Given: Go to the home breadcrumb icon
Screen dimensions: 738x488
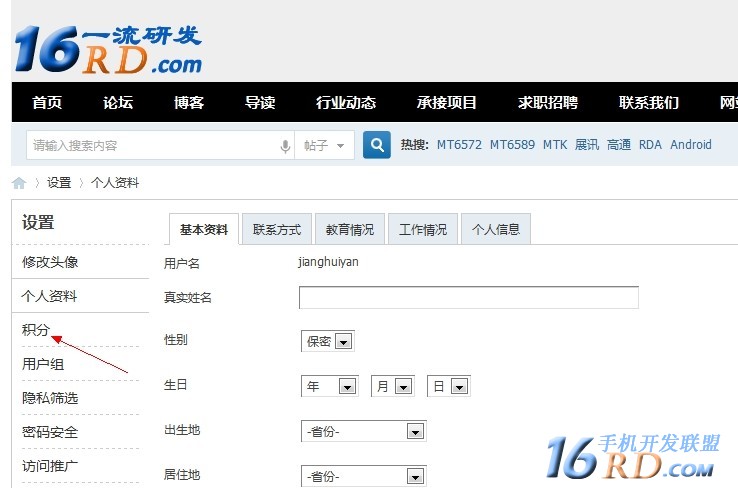Looking at the screenshot, I should click(x=19, y=183).
